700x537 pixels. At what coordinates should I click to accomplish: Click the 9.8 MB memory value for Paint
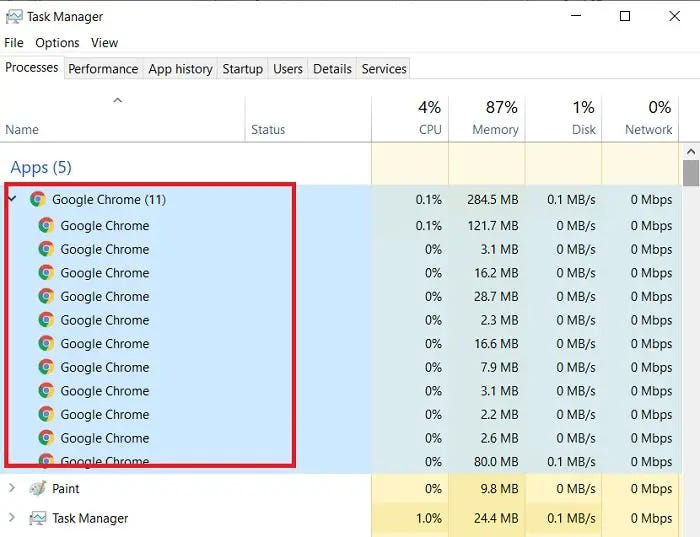click(499, 489)
